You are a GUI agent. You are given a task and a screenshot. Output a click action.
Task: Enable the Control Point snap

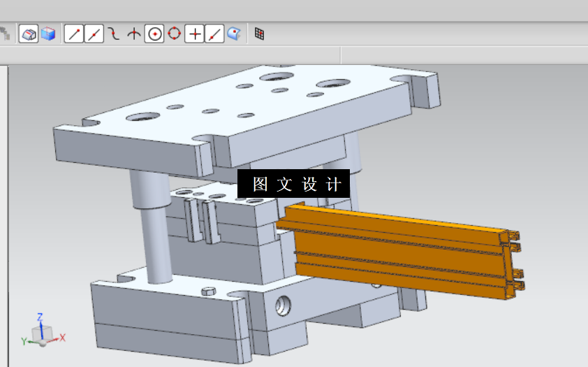click(114, 34)
